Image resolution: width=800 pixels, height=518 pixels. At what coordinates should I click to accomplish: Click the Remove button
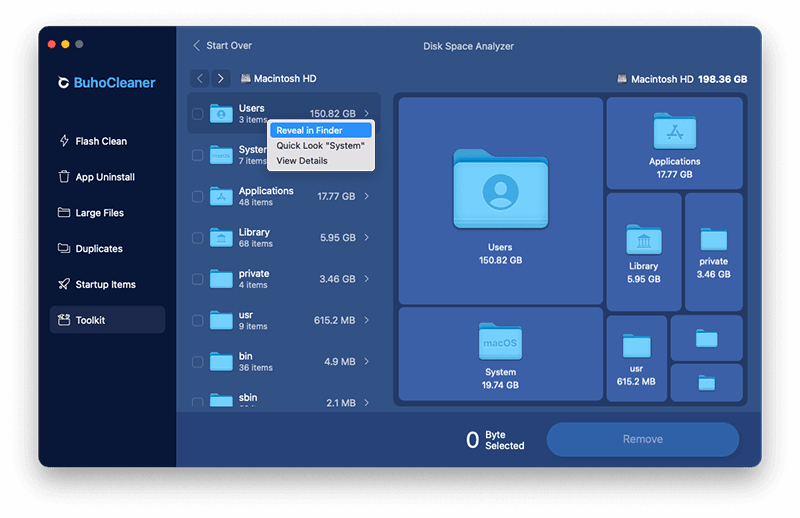click(642, 439)
